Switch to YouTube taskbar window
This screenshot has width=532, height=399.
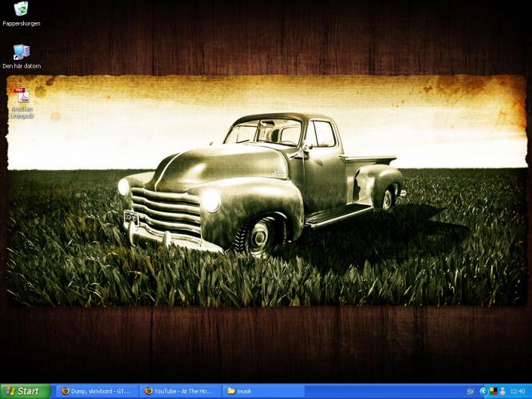click(x=179, y=391)
